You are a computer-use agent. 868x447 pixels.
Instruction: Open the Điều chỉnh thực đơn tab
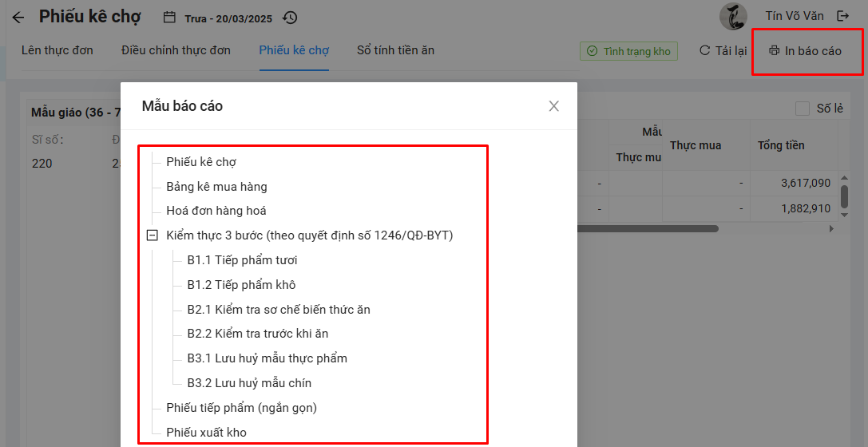click(x=176, y=50)
